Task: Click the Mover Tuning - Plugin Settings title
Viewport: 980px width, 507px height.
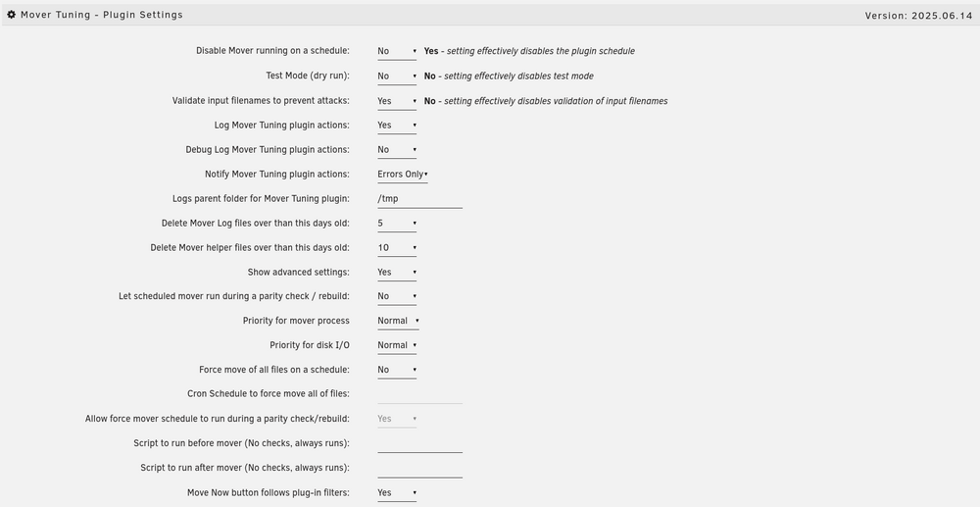Action: point(102,15)
